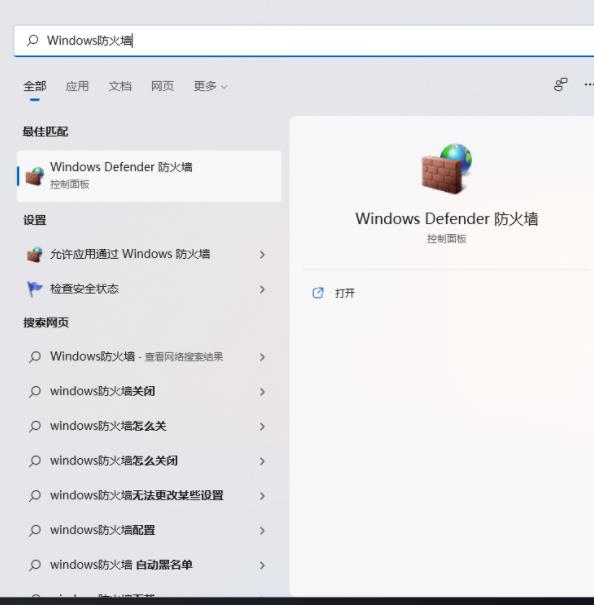Click search icon beside windows防火墙关闭

[x=35, y=391]
